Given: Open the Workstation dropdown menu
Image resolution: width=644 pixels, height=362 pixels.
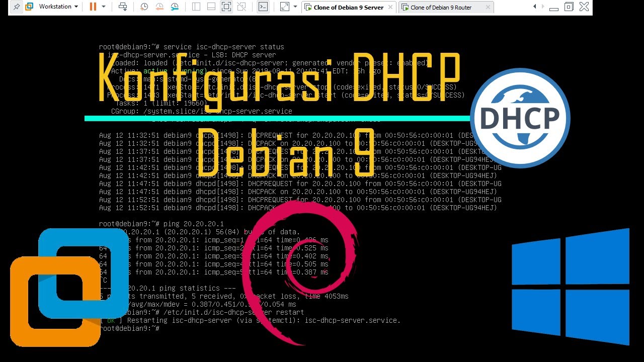Looking at the screenshot, I should click(58, 7).
